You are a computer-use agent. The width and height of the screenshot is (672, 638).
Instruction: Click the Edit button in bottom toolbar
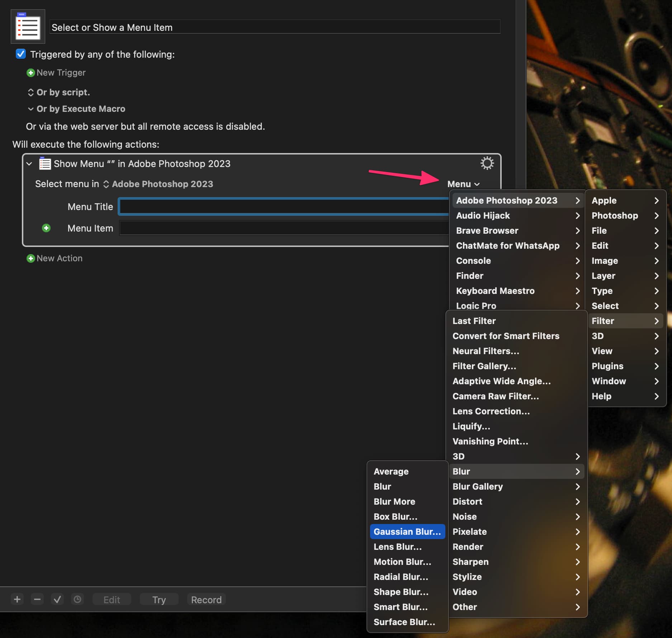tap(112, 599)
